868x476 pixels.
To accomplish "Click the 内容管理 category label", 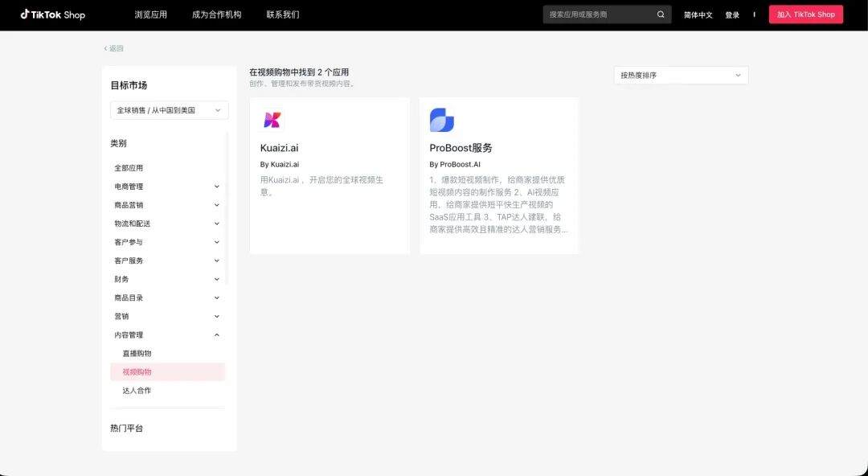I will [129, 334].
